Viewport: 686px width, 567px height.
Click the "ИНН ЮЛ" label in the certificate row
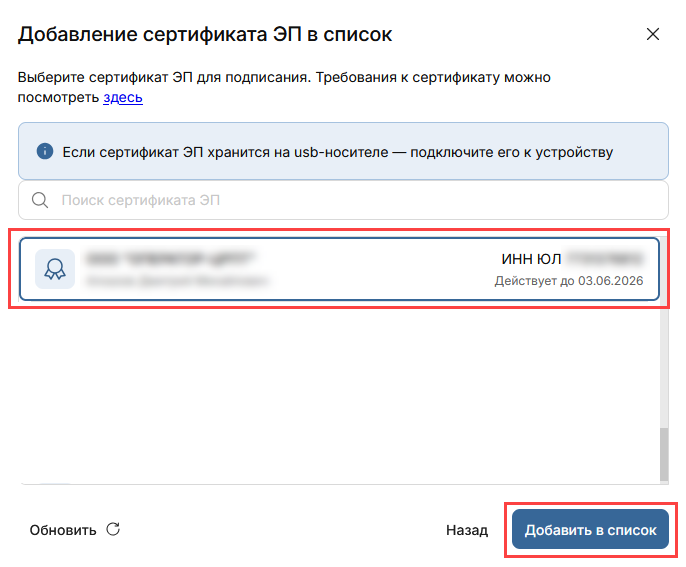click(530, 258)
